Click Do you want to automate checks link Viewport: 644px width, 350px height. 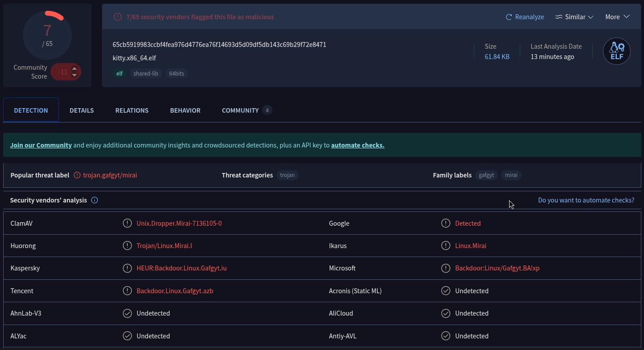(x=586, y=200)
